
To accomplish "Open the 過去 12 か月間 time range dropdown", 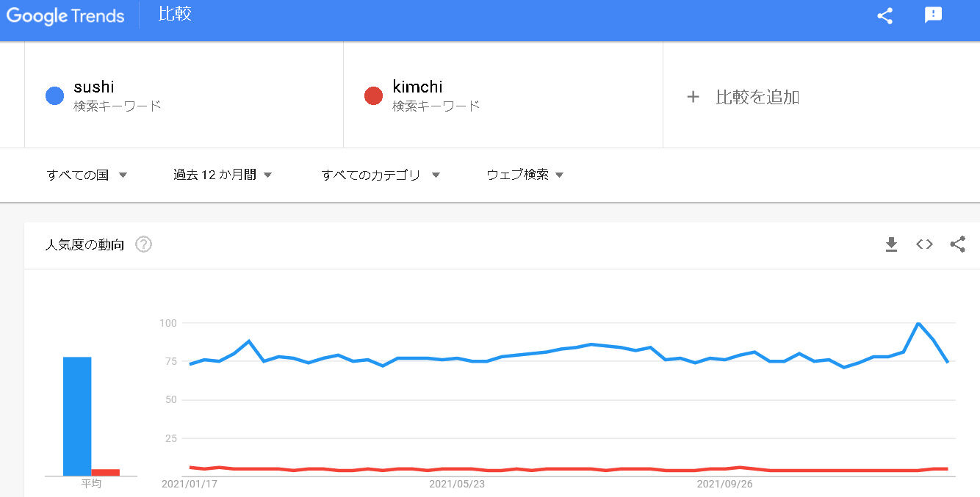I will coord(223,175).
